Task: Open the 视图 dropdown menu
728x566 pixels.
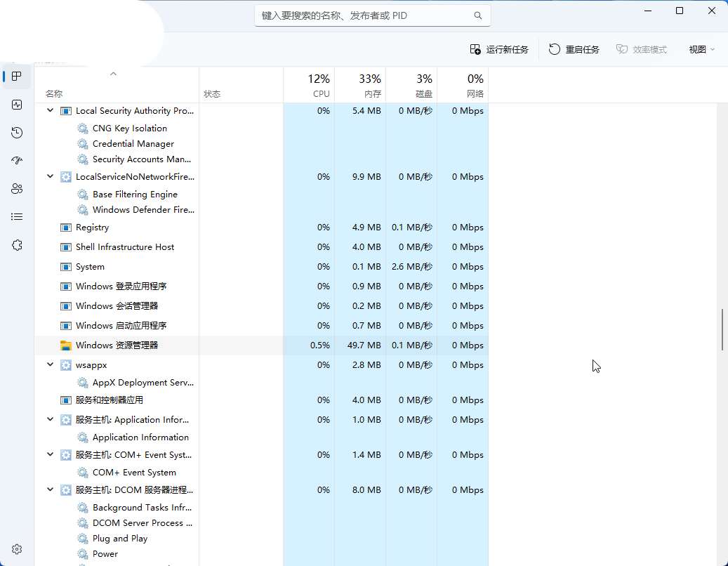Action: click(x=701, y=49)
